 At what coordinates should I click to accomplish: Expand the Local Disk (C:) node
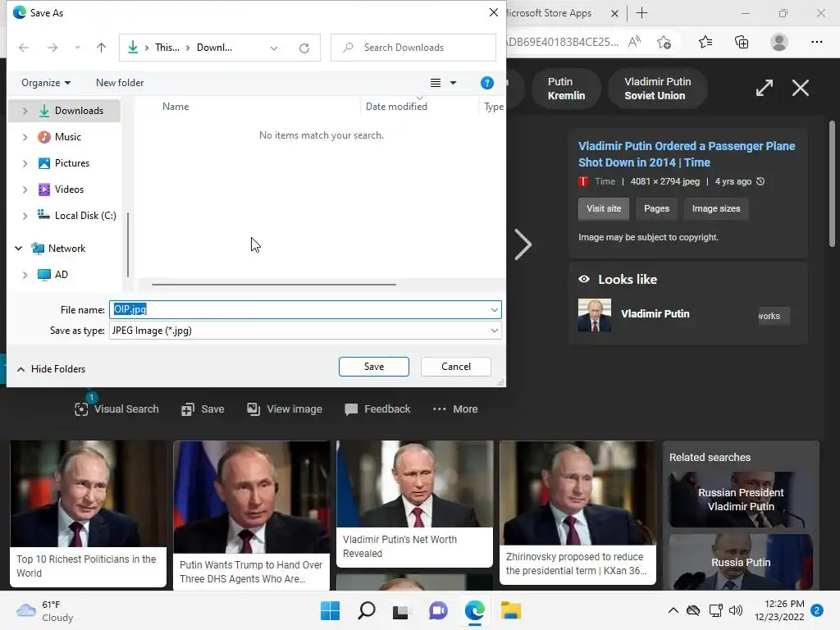tap(25, 216)
